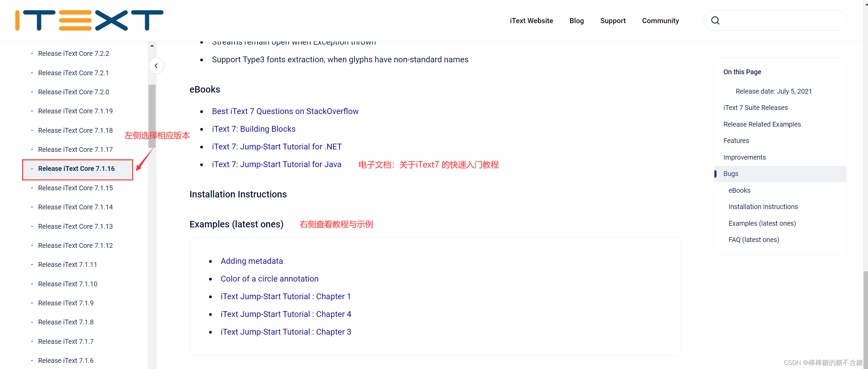This screenshot has width=868, height=369.
Task: Click the iText logo
Action: [89, 20]
